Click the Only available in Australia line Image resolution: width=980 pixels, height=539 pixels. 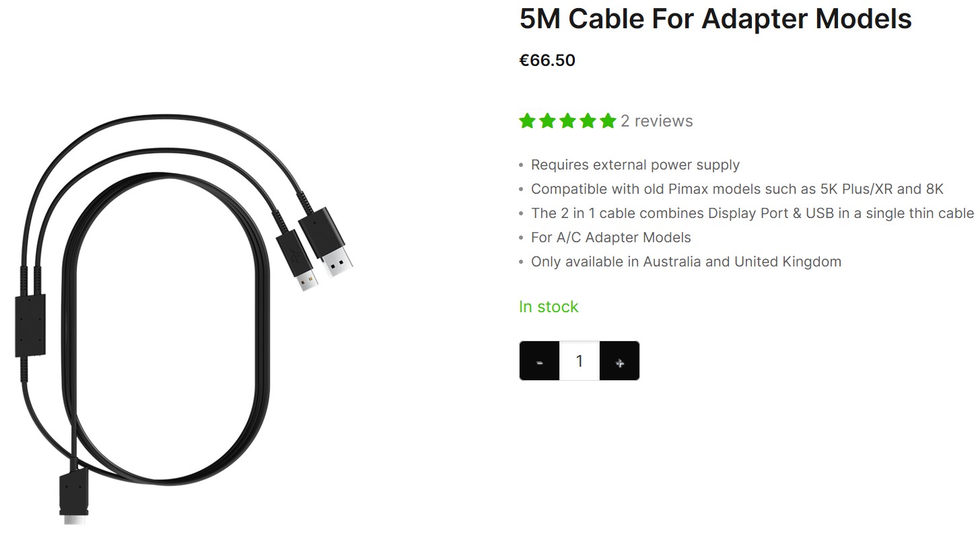[x=686, y=262]
